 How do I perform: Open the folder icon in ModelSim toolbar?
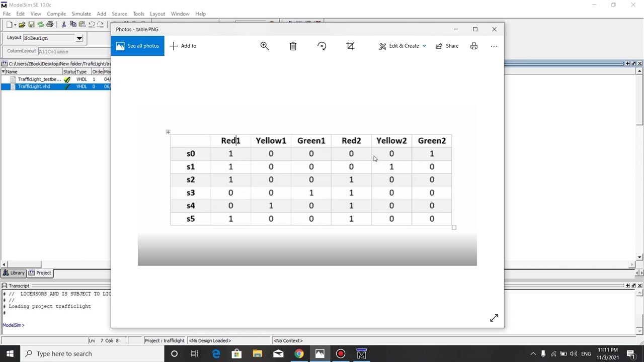[x=22, y=24]
